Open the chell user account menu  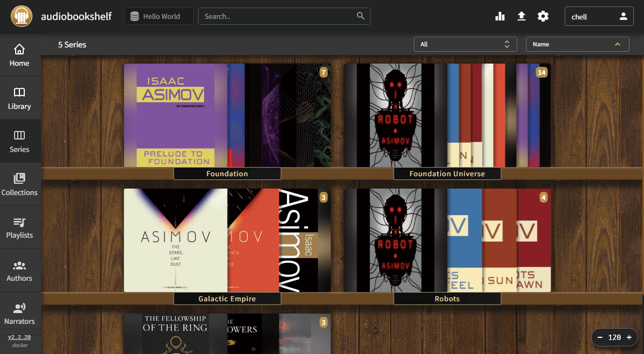[599, 16]
